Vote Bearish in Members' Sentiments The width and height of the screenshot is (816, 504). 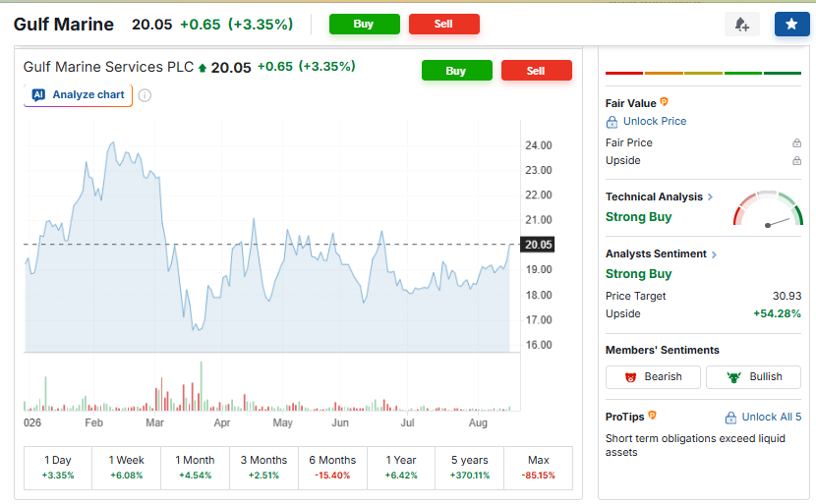(653, 376)
